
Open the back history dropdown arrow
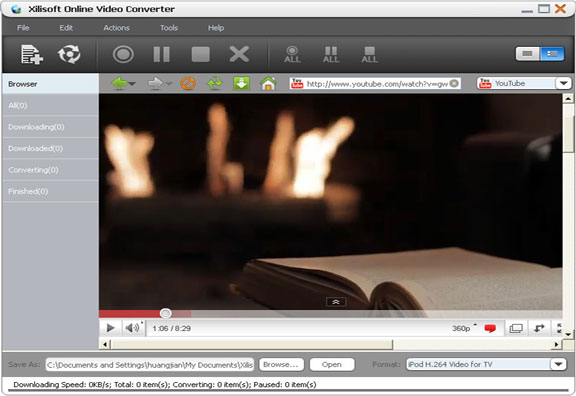pyautogui.click(x=132, y=84)
